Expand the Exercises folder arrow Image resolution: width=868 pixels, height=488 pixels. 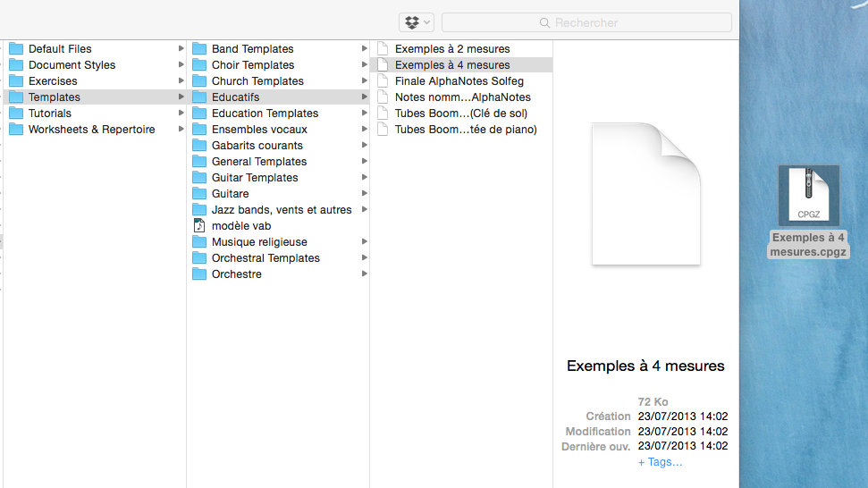pyautogui.click(x=181, y=81)
